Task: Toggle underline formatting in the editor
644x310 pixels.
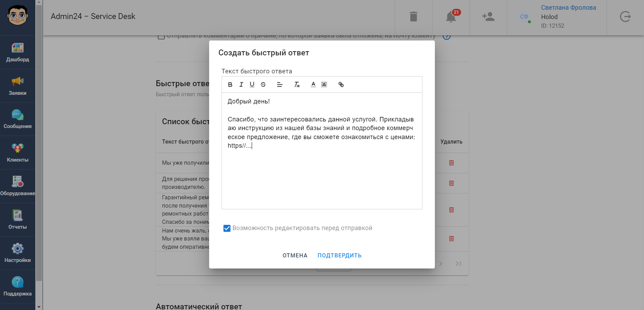Action: click(x=252, y=84)
